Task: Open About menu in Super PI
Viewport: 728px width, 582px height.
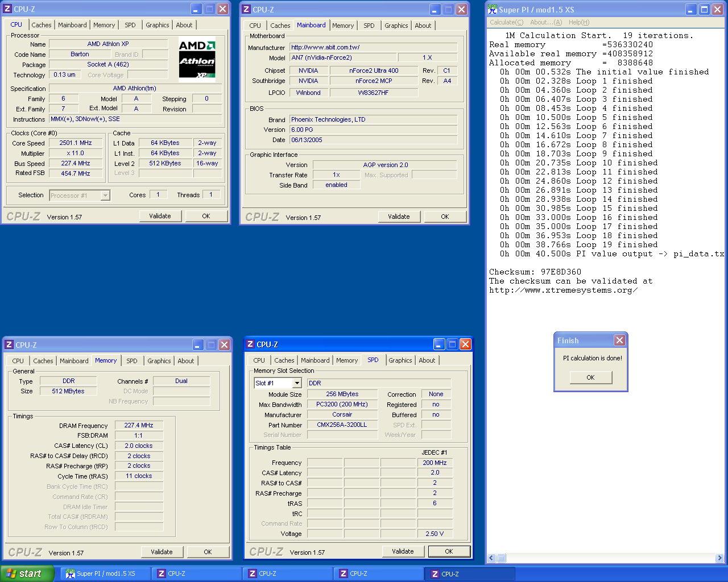Action: (x=546, y=22)
